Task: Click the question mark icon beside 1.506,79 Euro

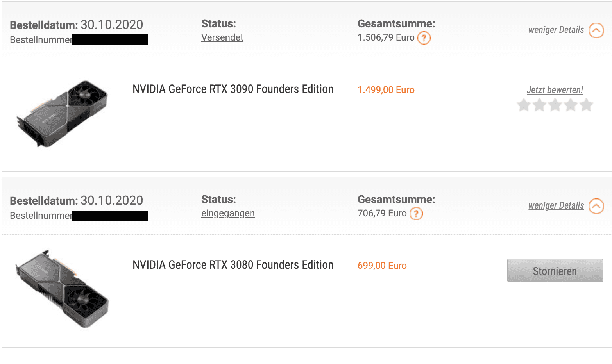Action: (424, 38)
